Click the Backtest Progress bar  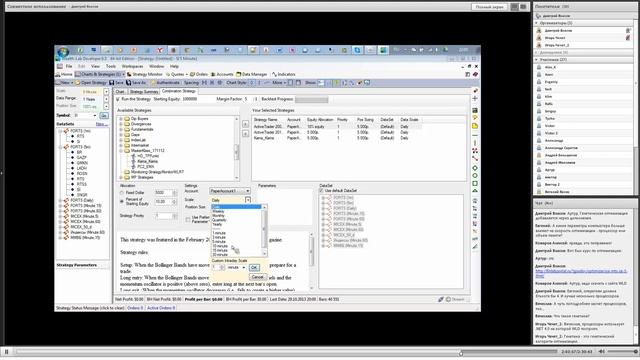(311, 99)
